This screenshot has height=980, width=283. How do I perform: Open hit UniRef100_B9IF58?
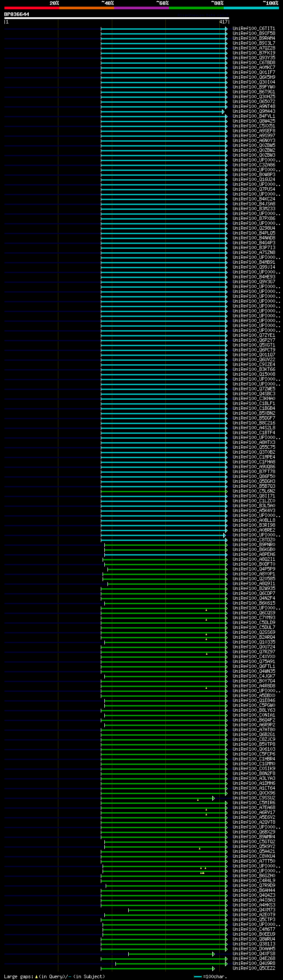[x=254, y=33]
